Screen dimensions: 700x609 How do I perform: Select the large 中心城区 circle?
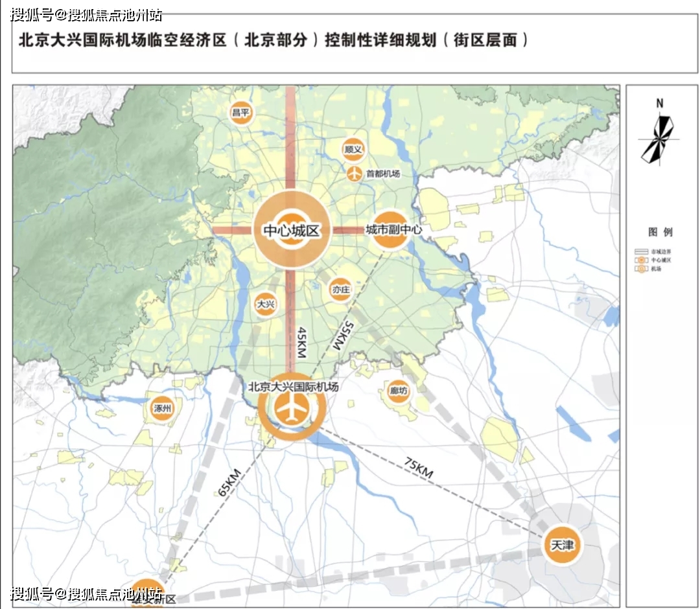pos(292,230)
